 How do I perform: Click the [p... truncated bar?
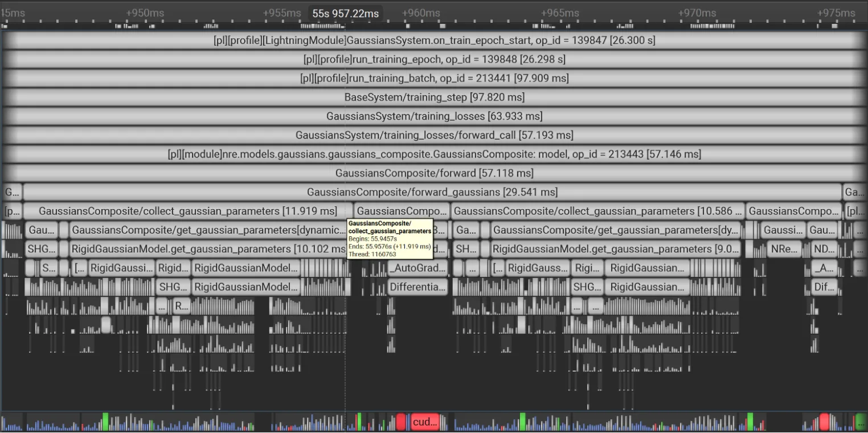[13, 211]
